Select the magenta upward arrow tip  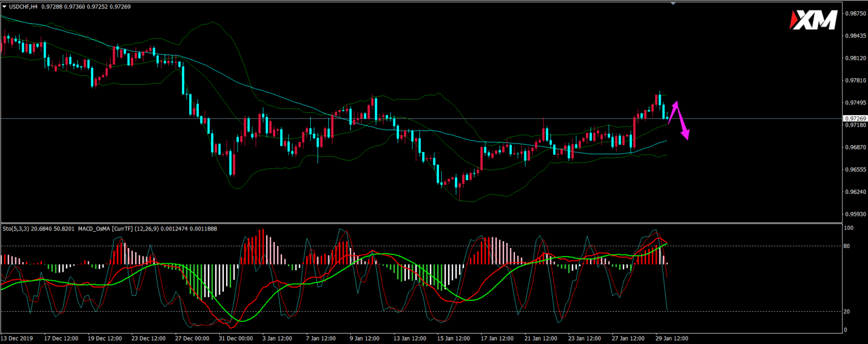(x=675, y=103)
